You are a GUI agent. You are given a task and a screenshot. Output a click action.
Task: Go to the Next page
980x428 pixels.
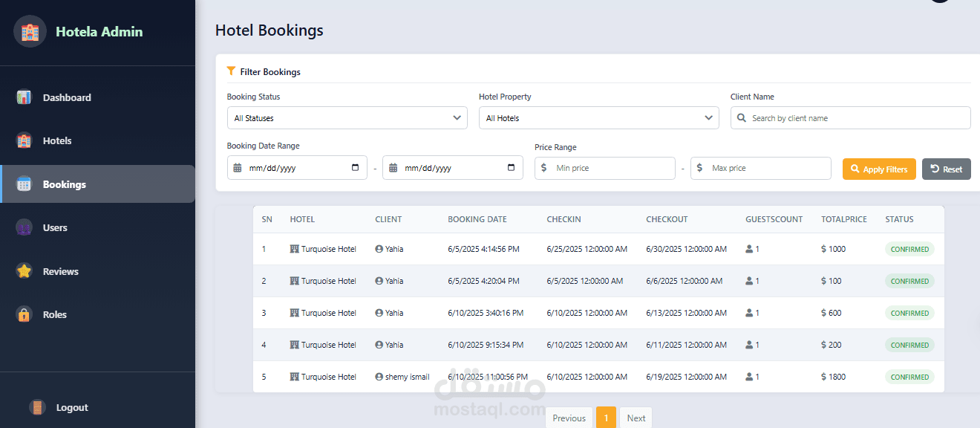(x=636, y=418)
